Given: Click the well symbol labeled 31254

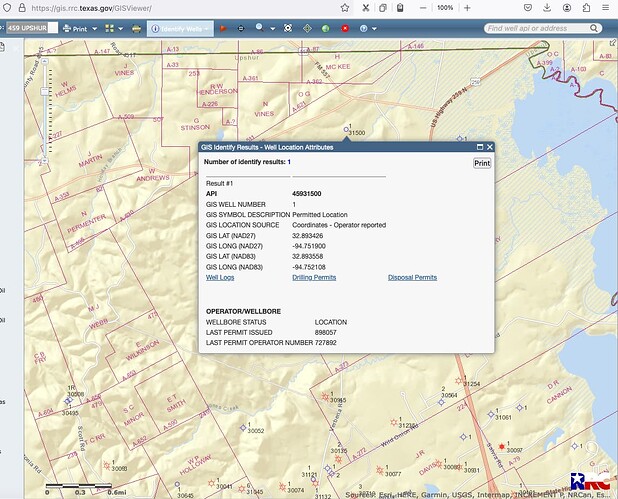Looking at the screenshot, I should point(458,381).
